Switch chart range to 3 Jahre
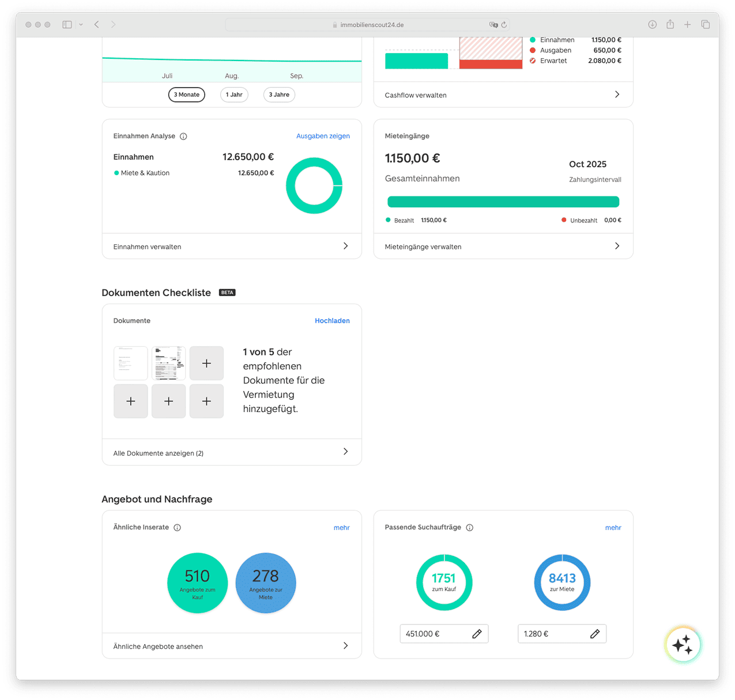The height and width of the screenshot is (700, 735). 279,94
